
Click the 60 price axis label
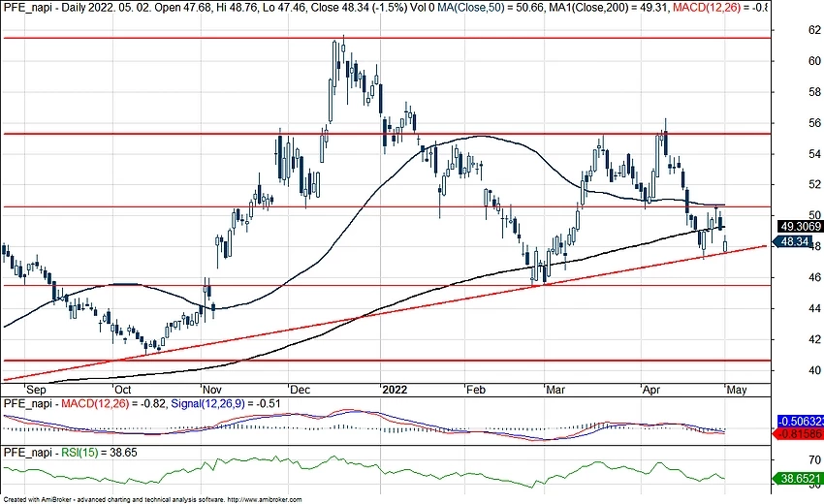click(x=814, y=61)
